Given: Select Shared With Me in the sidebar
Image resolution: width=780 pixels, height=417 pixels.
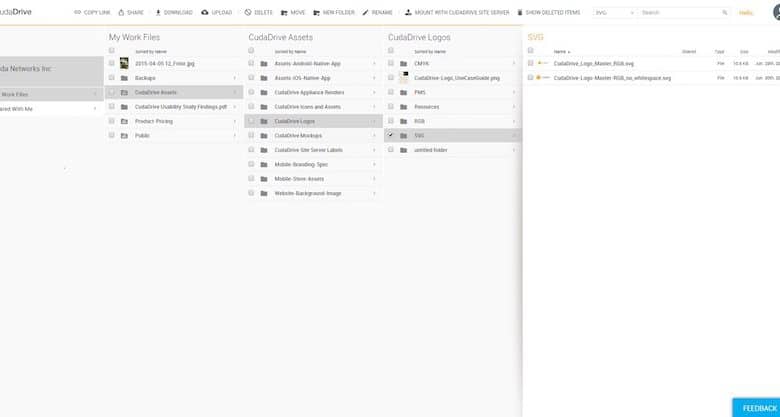Looking at the screenshot, I should [51, 108].
